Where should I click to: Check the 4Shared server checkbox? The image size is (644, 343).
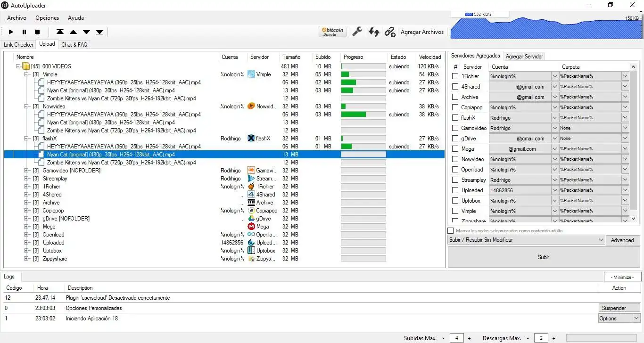(x=455, y=87)
